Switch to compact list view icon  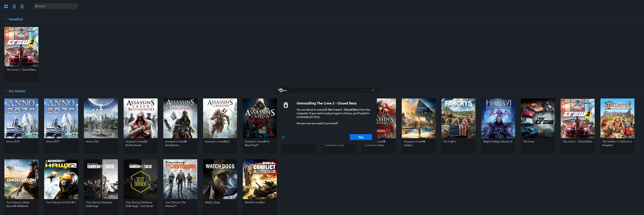point(22,6)
